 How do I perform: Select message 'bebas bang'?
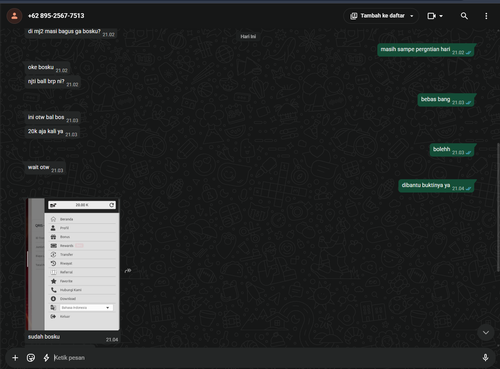(435, 99)
